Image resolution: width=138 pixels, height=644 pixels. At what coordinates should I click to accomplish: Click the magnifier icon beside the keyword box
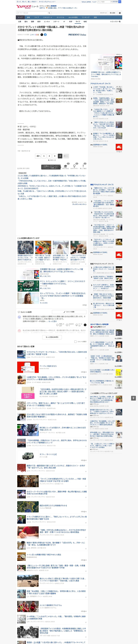pos(49,13)
